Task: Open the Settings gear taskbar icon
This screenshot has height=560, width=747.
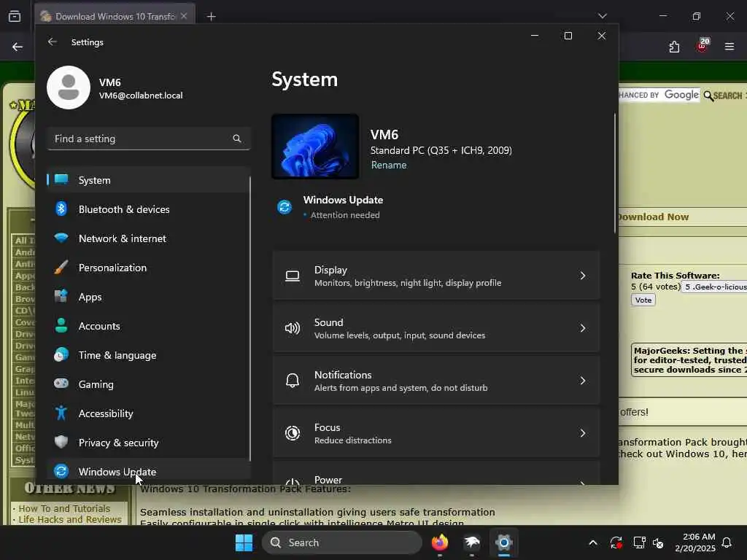Action: click(x=503, y=542)
